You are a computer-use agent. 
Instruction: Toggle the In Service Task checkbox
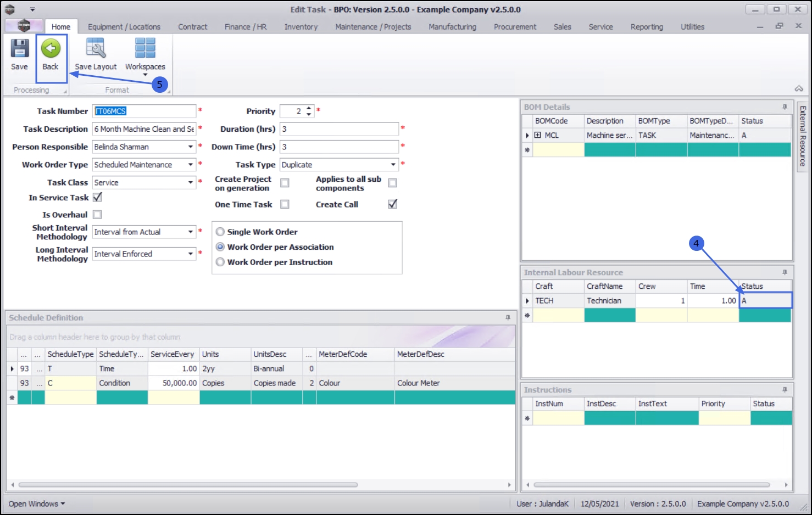97,197
